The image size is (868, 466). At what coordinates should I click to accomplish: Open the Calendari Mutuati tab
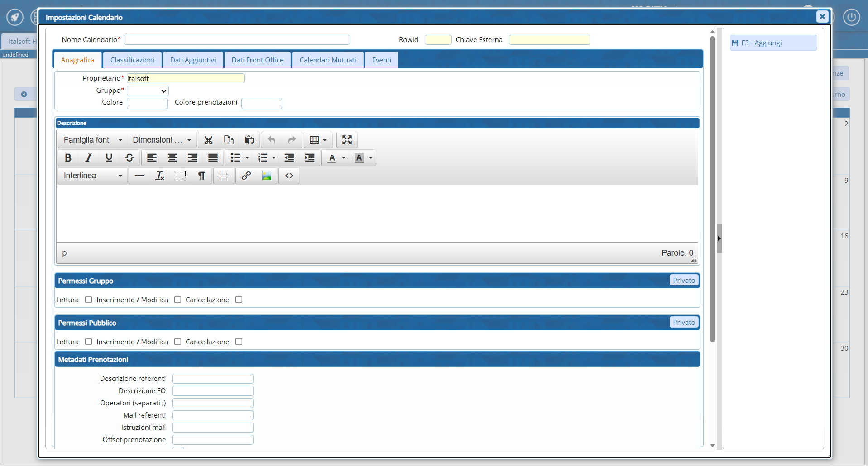327,60
